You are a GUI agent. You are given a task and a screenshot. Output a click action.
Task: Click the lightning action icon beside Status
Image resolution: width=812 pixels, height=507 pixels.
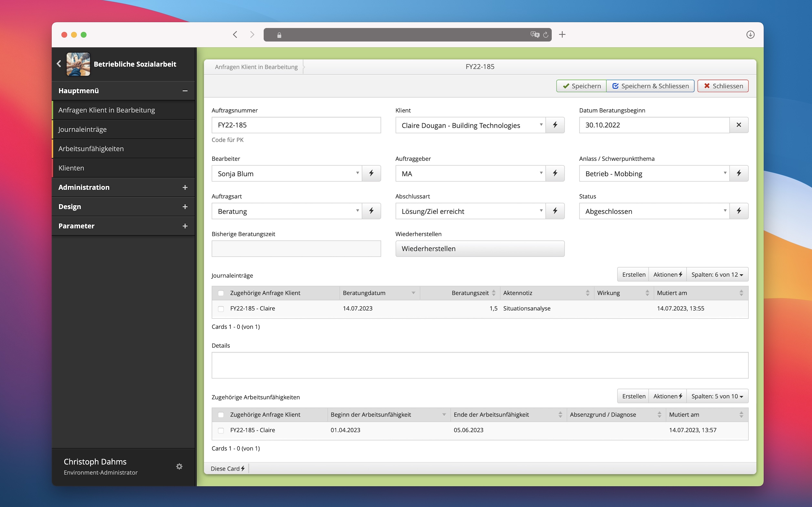738,211
